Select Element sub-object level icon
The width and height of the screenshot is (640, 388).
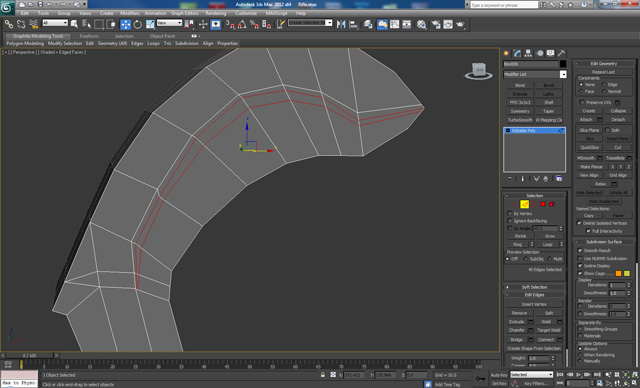point(552,204)
